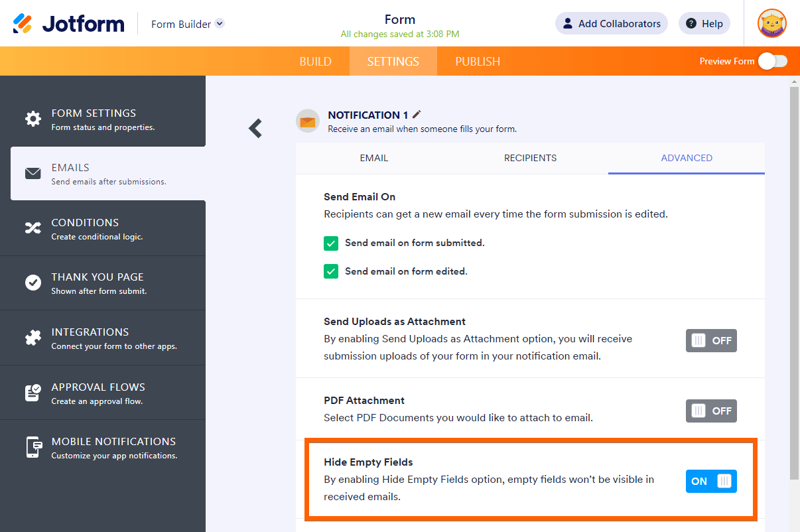Click the back arrow chevron
The image size is (800, 532).
255,128
